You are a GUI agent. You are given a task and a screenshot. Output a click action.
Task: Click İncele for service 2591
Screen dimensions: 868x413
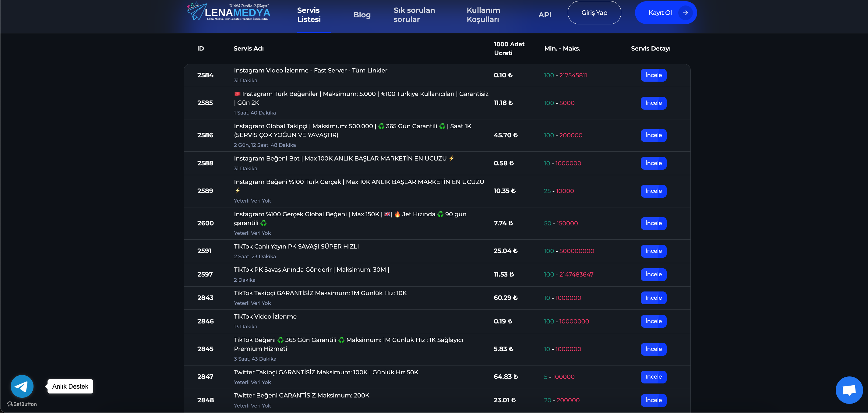click(653, 251)
